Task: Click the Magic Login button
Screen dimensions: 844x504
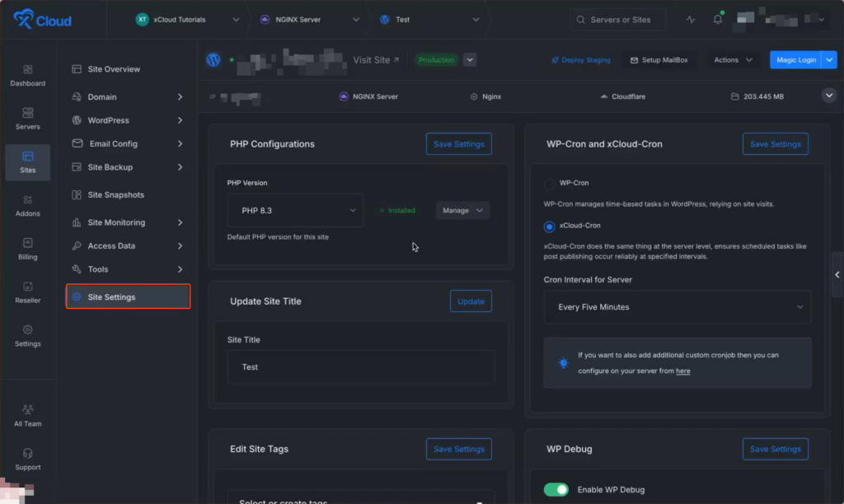Action: (x=795, y=59)
